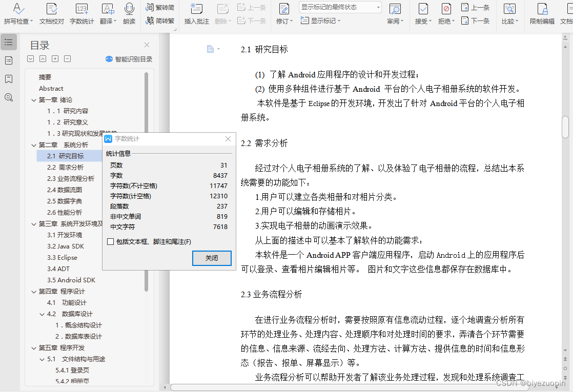Image resolution: width=573 pixels, height=392 pixels.
Task: Select the chapter pages icon in the left sidebar
Action: (9, 60)
